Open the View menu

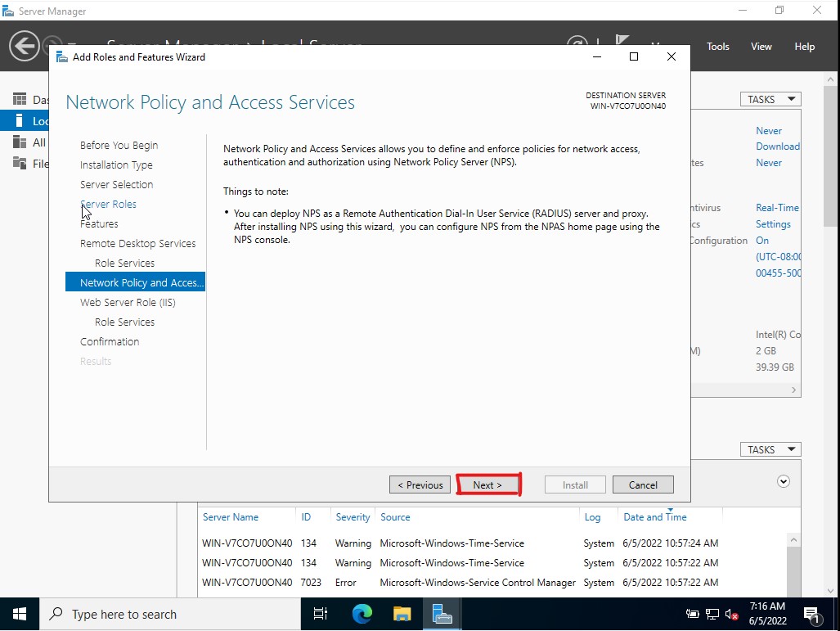click(761, 47)
